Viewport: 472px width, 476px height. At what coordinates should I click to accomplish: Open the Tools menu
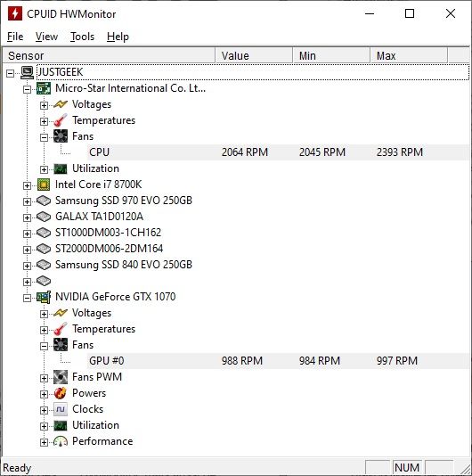click(82, 37)
